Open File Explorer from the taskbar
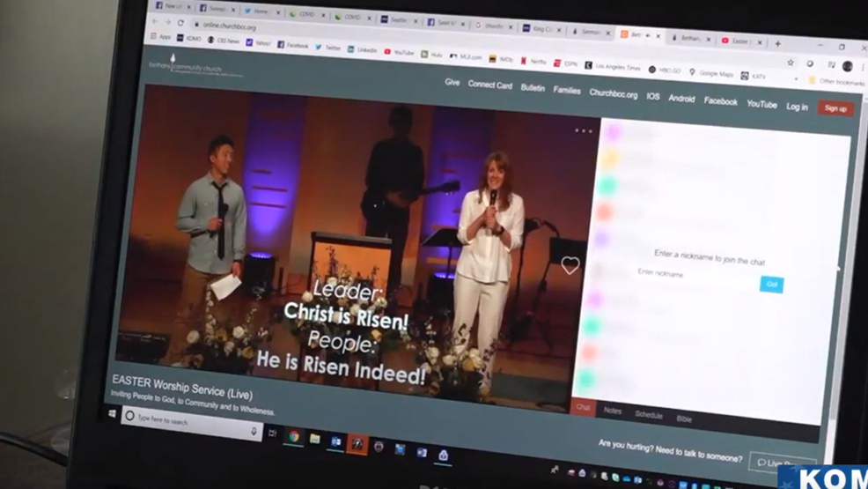This screenshot has height=489, width=868. point(314,439)
